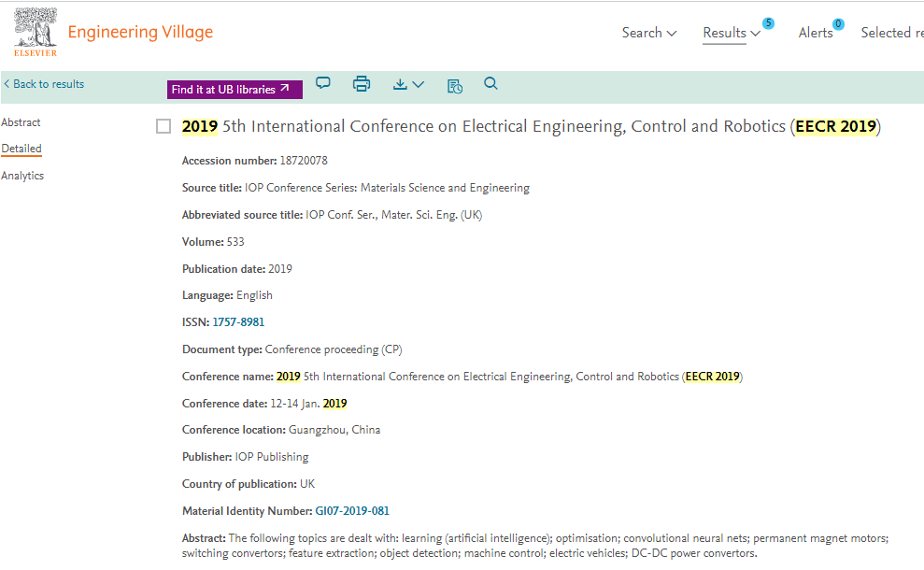The image size is (924, 570).
Task: Click the Abstract paragraph text
Action: pyautogui.click(x=535, y=546)
